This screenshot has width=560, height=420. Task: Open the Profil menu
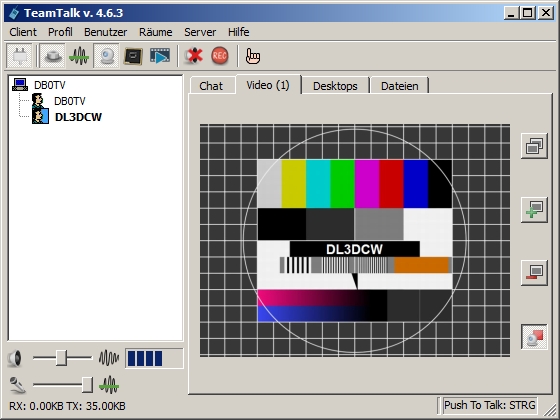tap(60, 32)
